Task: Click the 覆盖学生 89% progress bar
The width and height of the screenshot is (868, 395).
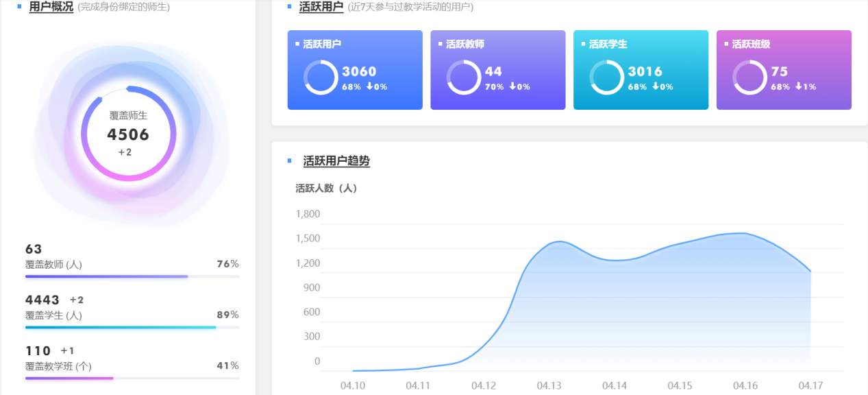Action: pos(132,327)
